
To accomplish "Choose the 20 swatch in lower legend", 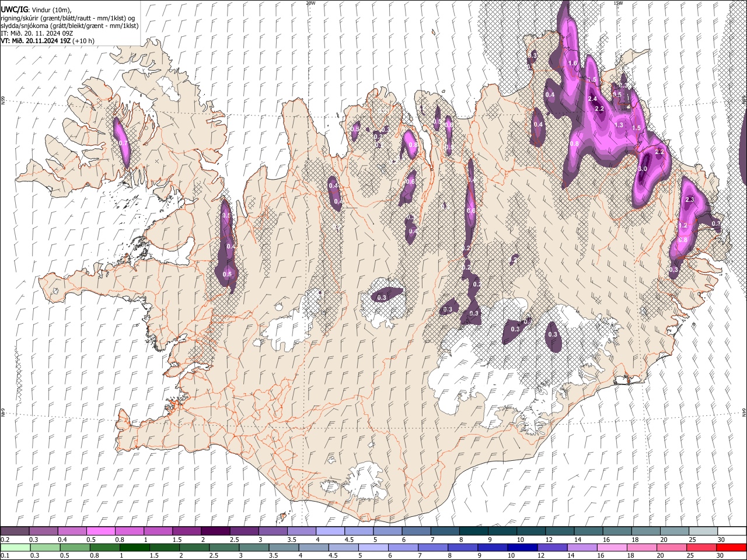I will point(671,547).
